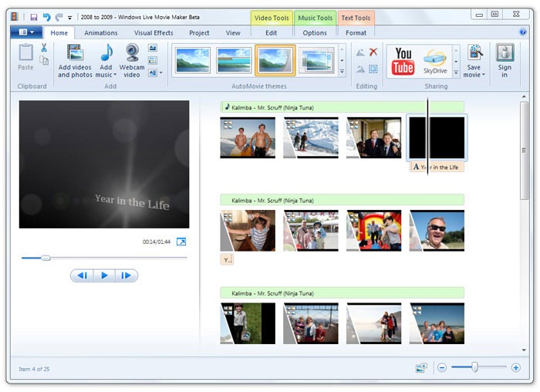Select the first Kalimba music track bar
Screen dimensions: 540x392
coord(342,107)
